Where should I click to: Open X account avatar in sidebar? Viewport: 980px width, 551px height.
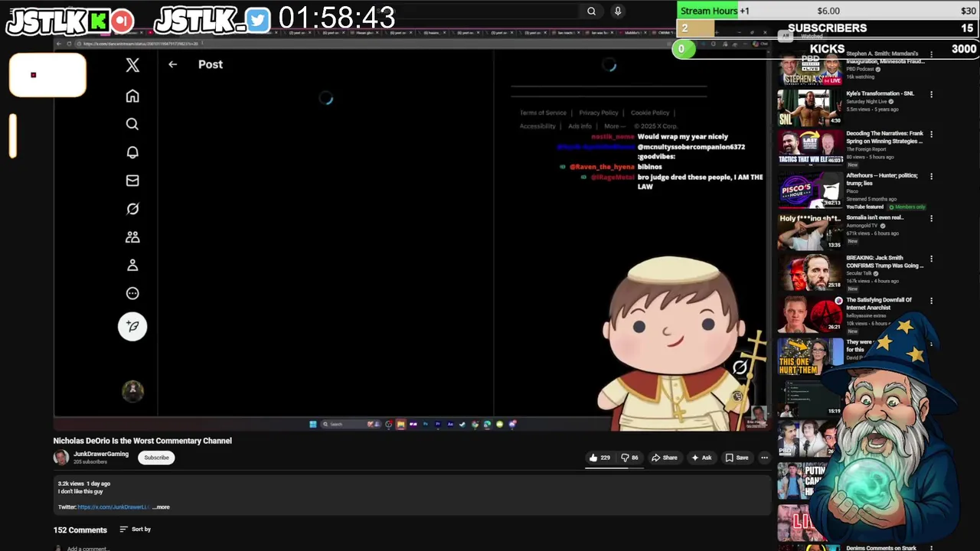(x=132, y=391)
